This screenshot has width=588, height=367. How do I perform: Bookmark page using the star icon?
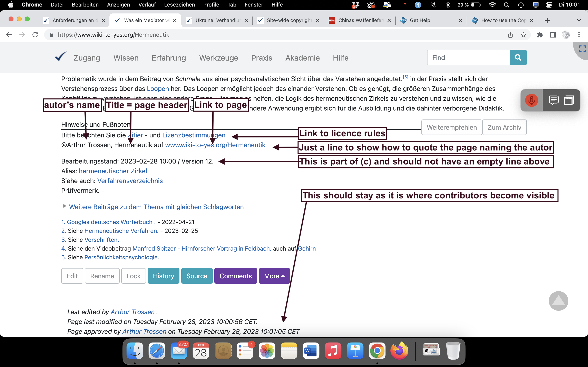523,35
